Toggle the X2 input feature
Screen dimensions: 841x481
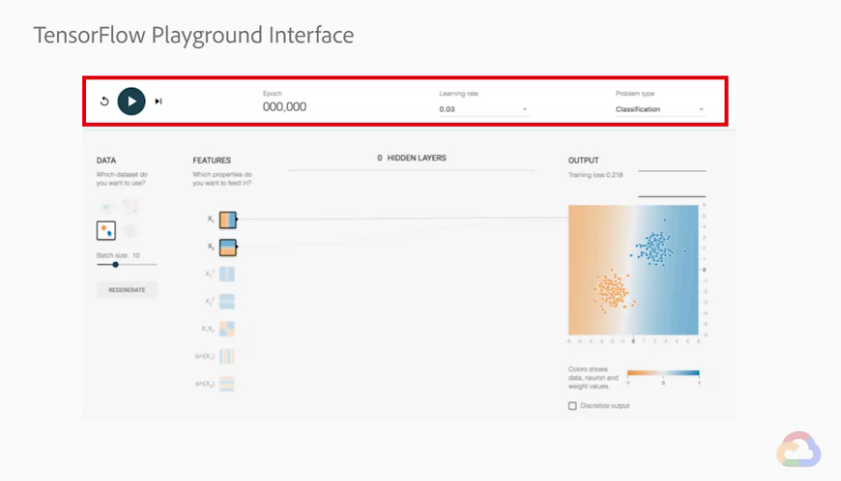[x=227, y=247]
